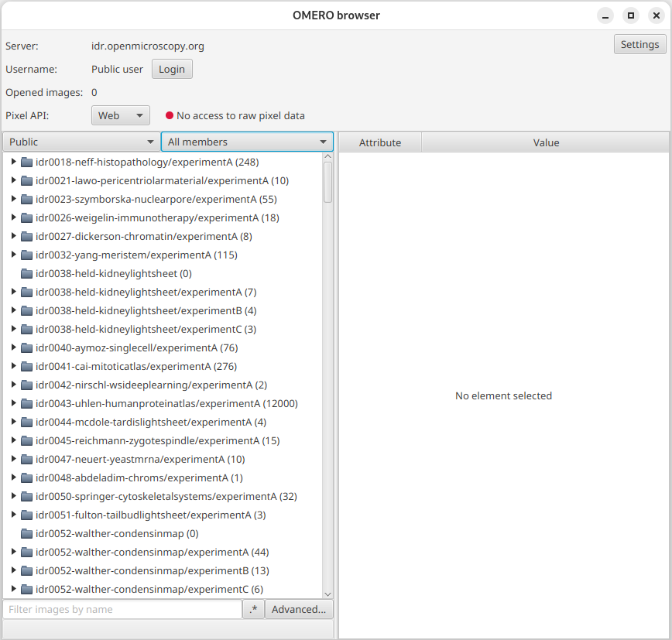Expand idr0038-held-kidneylightsheet/experimentB node
672x640 pixels.
(13, 310)
